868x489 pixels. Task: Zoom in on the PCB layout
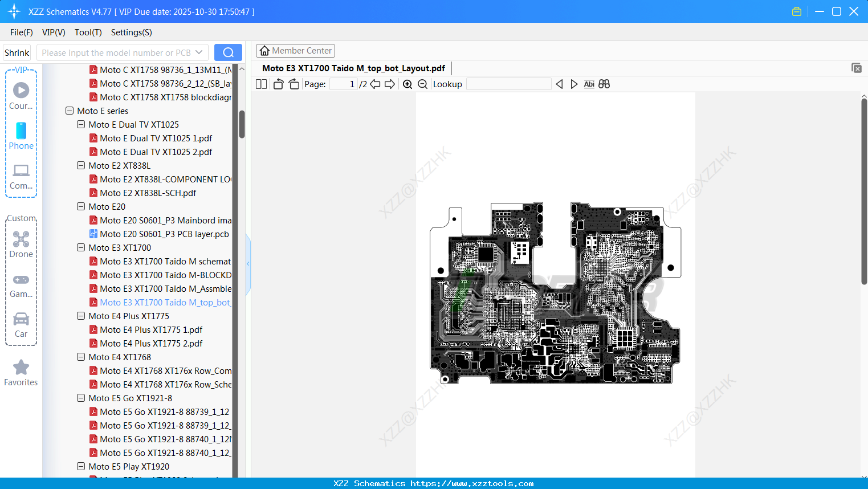pyautogui.click(x=407, y=84)
